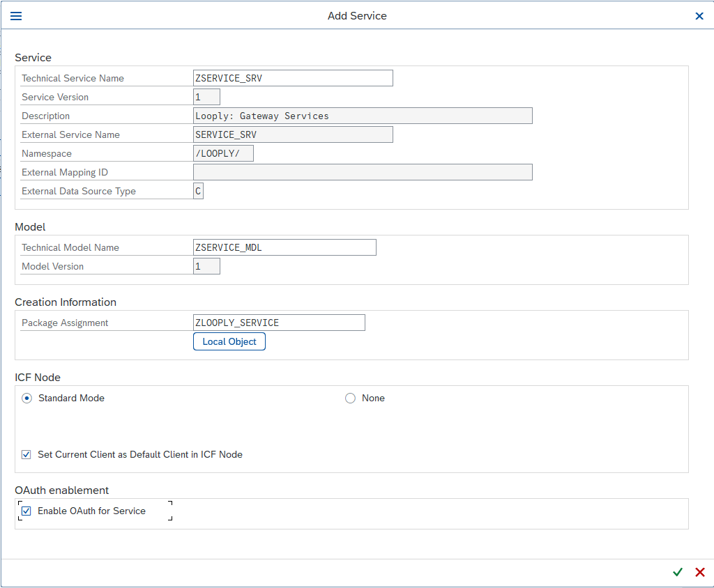Click the External Mapping ID field

coord(363,172)
